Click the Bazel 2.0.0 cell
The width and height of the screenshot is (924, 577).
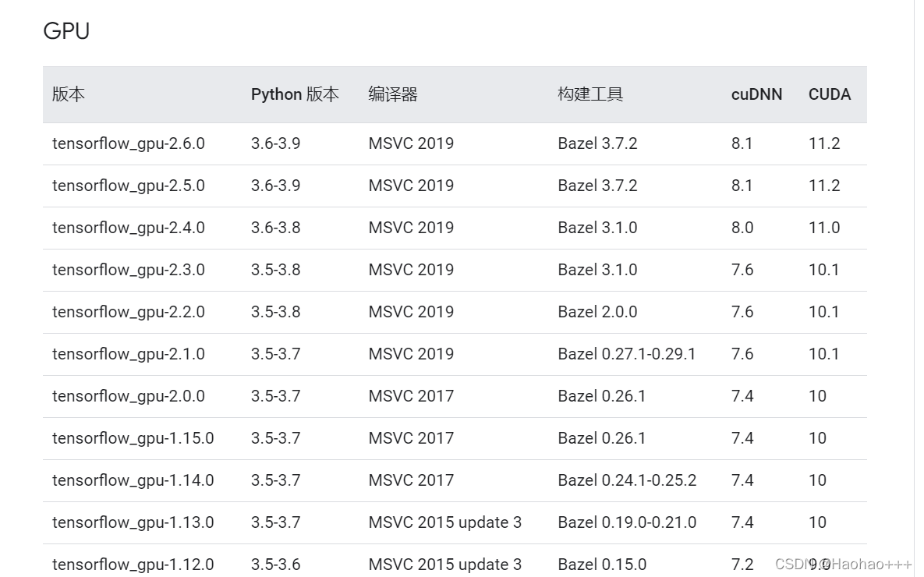pos(597,313)
